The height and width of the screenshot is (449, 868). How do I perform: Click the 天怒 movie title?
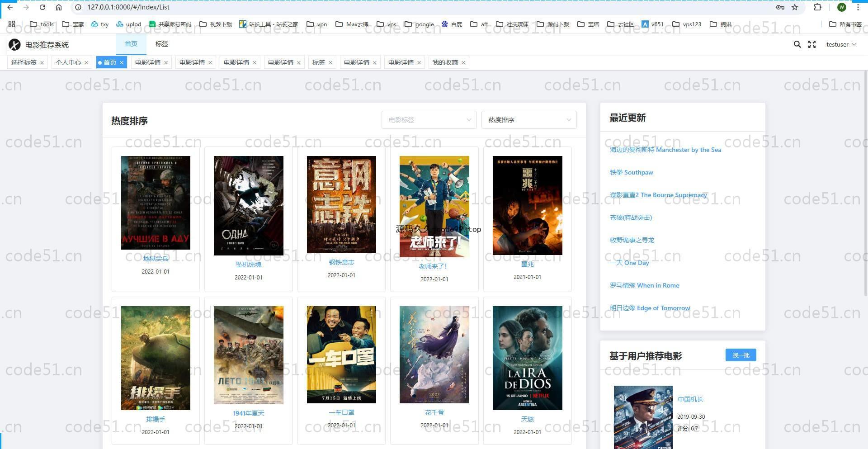527,419
